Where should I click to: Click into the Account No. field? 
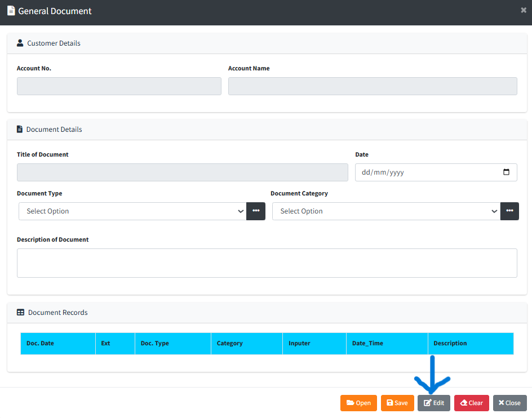(x=119, y=86)
